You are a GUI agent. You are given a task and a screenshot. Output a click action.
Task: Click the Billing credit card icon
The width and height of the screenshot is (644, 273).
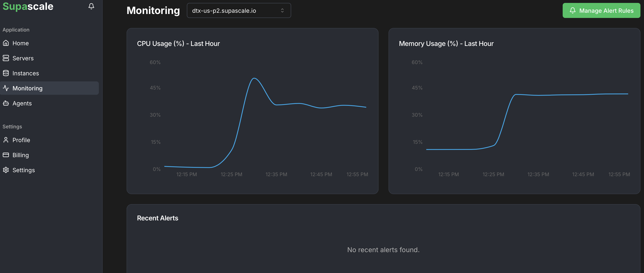tap(6, 155)
